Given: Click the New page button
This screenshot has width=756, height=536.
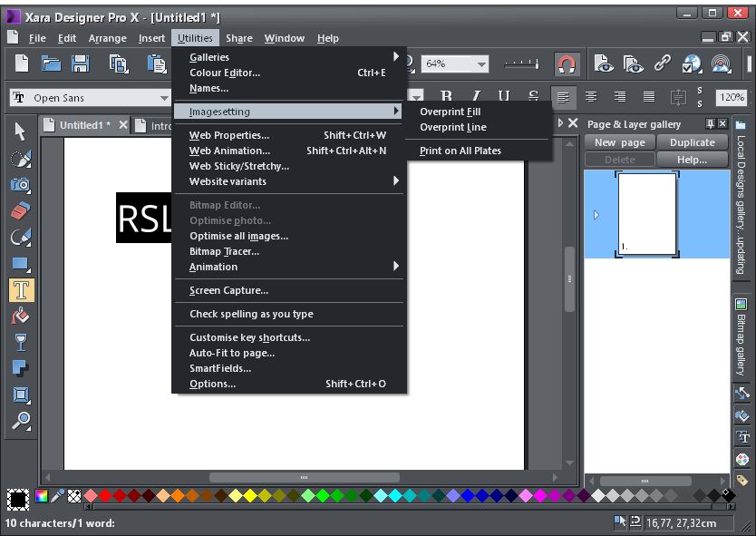Looking at the screenshot, I should pyautogui.click(x=619, y=142).
